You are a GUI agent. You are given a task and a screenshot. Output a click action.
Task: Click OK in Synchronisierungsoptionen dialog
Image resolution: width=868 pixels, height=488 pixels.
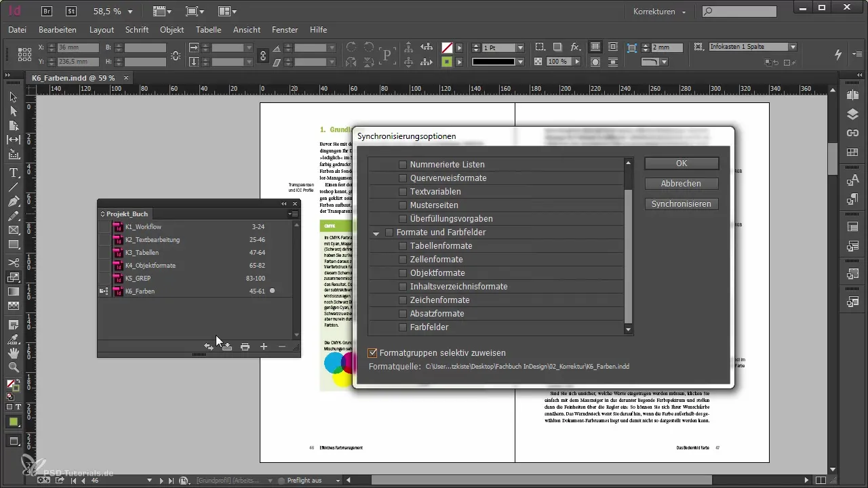pyautogui.click(x=682, y=163)
